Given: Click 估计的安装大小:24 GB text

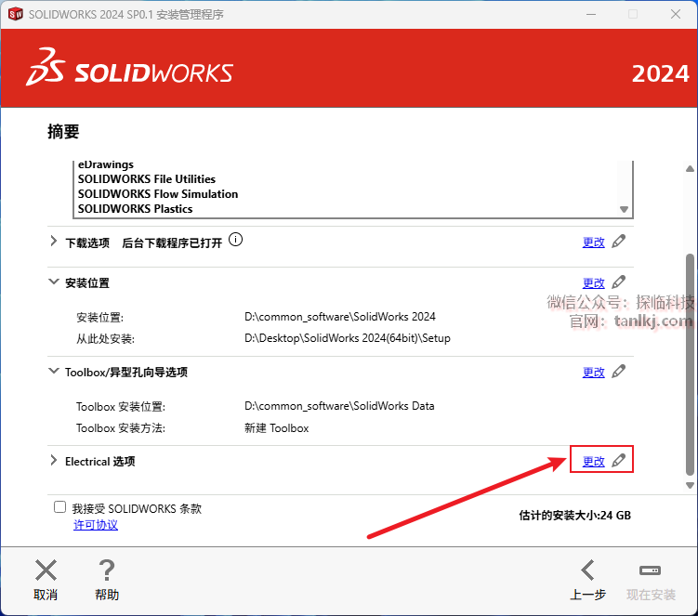Looking at the screenshot, I should (574, 516).
